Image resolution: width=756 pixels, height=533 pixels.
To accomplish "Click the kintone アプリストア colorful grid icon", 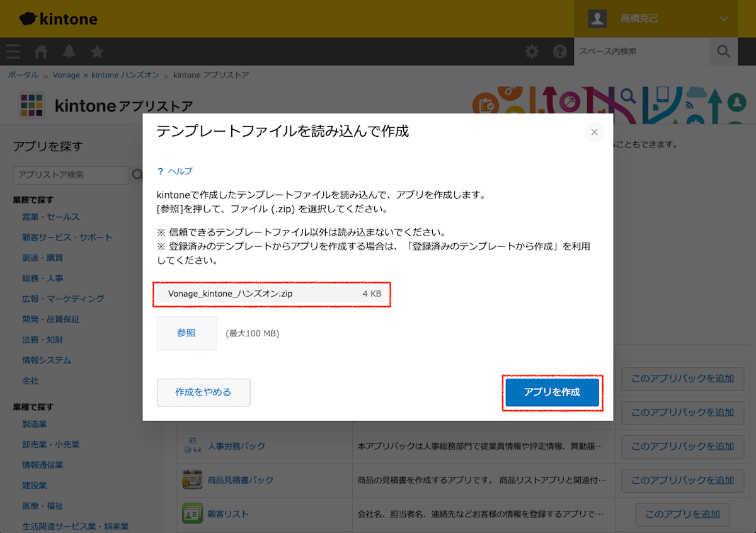I will (31, 105).
